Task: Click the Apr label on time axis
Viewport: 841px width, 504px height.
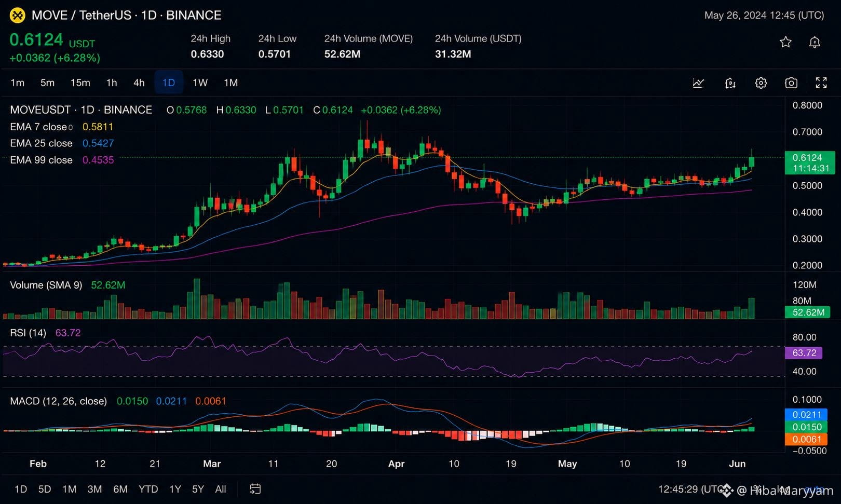Action: coord(396,464)
